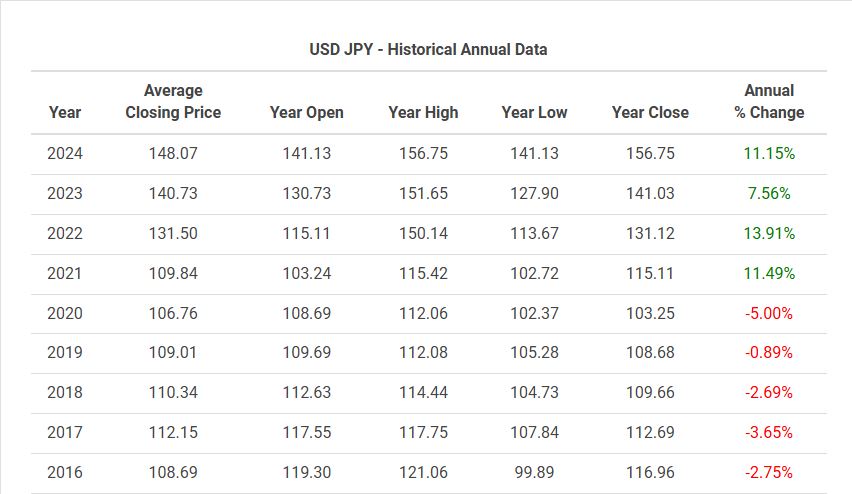
Task: Click the Year Close column header
Action: 650,112
